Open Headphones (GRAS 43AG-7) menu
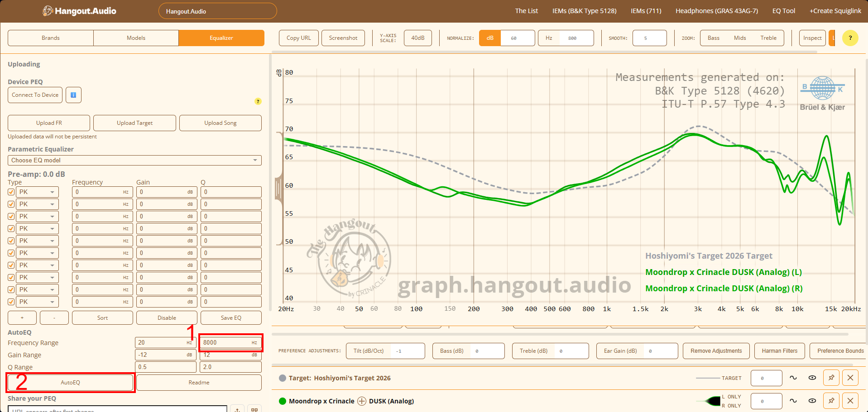 click(717, 11)
